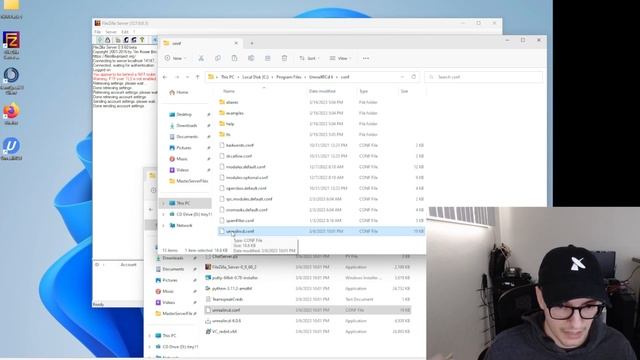The height and width of the screenshot is (360, 640).
Task: Select the FileZilla_Server installer icon in back window
Action: 208,267
